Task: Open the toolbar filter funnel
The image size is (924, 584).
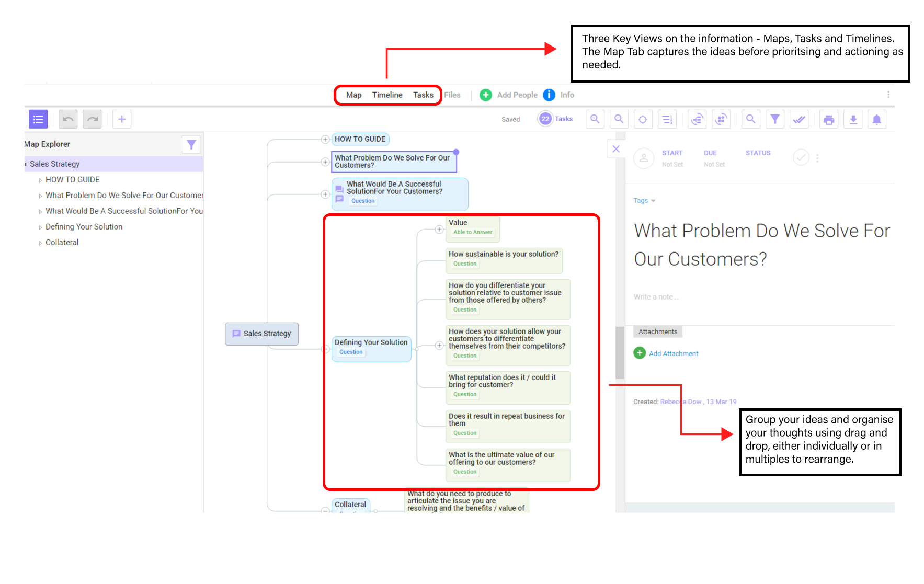Action: (x=775, y=119)
